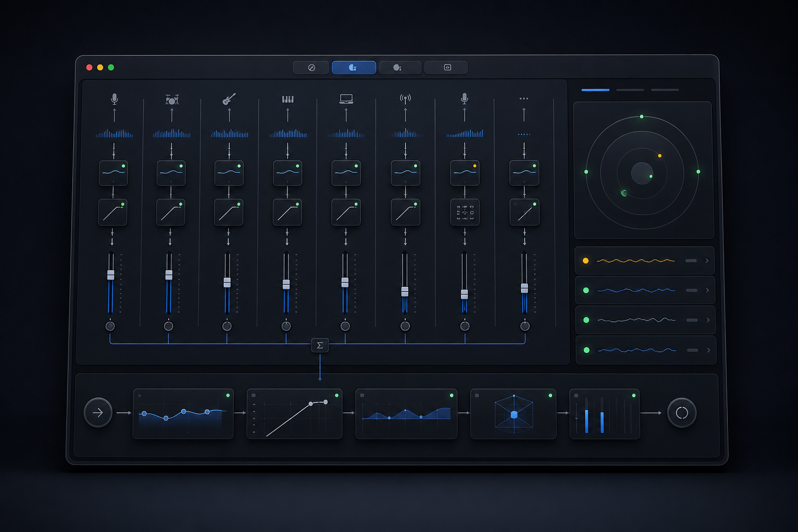Toggle the orange light on microphone channel EQ

click(x=475, y=166)
